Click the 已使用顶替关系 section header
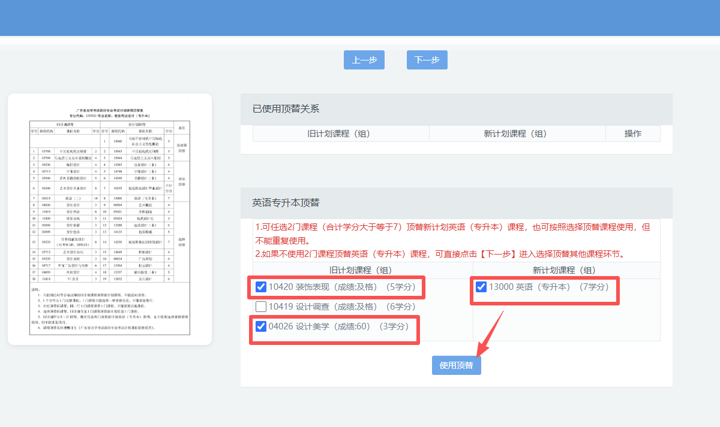Screen dimensions: 720x427 (286, 108)
